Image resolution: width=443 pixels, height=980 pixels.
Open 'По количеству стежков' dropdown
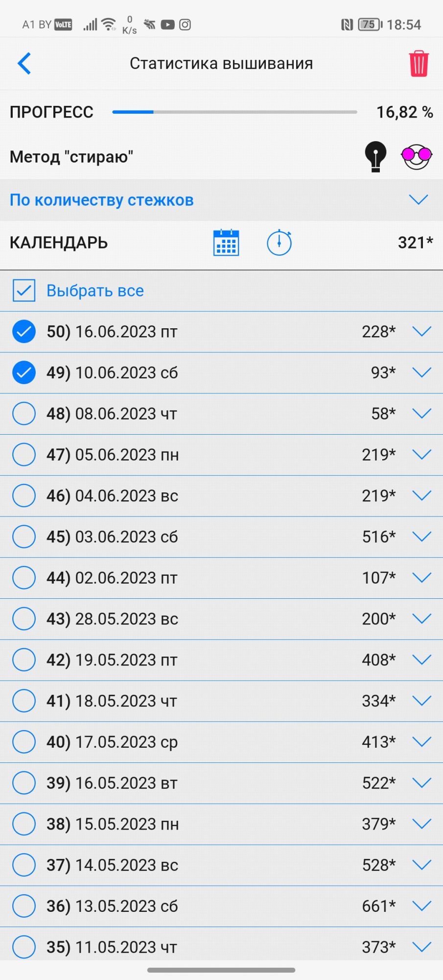tap(418, 199)
